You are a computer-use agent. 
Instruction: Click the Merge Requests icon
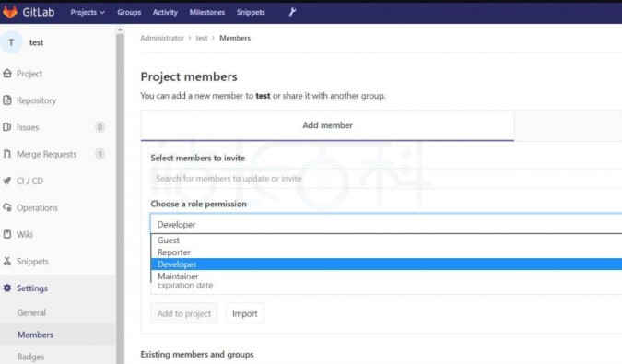pyautogui.click(x=7, y=154)
